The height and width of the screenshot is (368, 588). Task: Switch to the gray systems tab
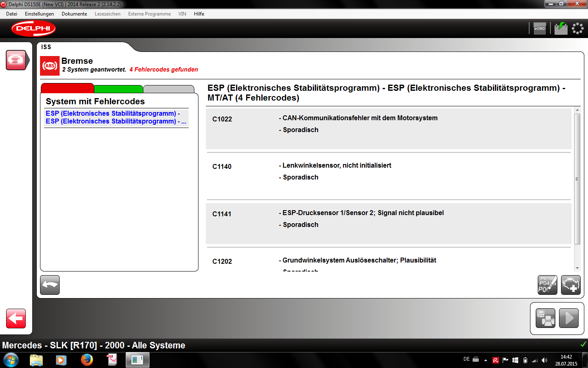click(x=168, y=89)
